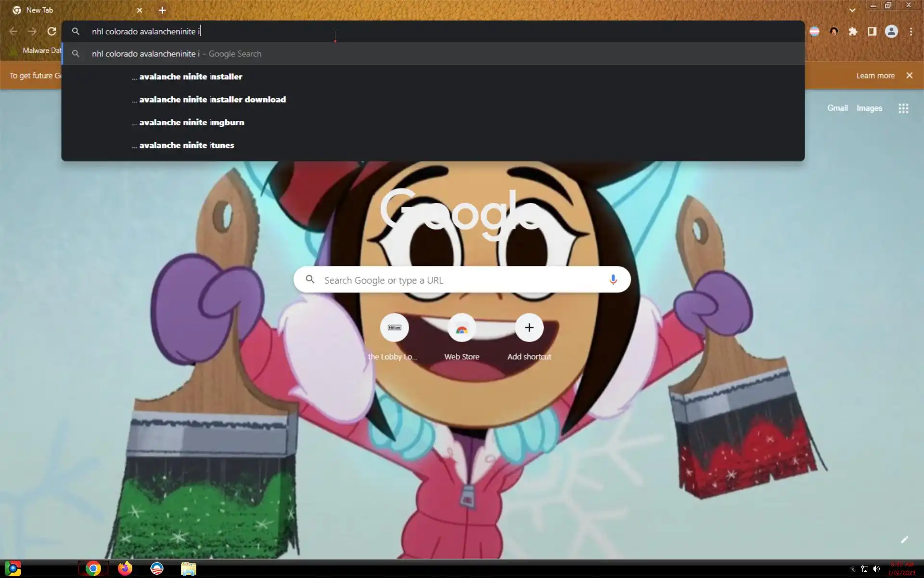
Task: Open Chrome three-dot menu
Action: coord(911,31)
